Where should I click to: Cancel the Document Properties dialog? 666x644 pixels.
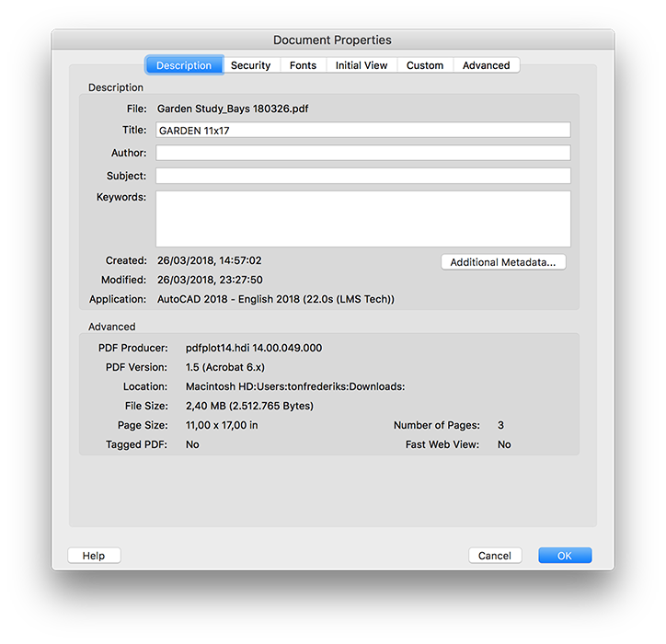pos(495,556)
